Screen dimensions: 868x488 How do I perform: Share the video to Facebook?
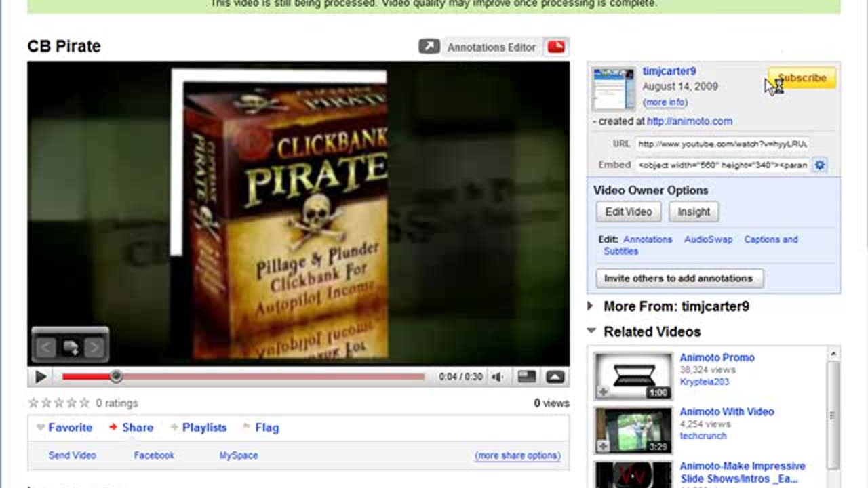coord(154,455)
